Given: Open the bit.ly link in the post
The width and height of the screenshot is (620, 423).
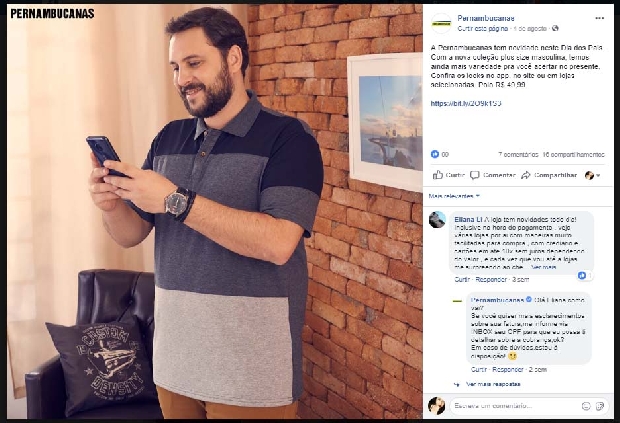Looking at the screenshot, I should coord(466,104).
